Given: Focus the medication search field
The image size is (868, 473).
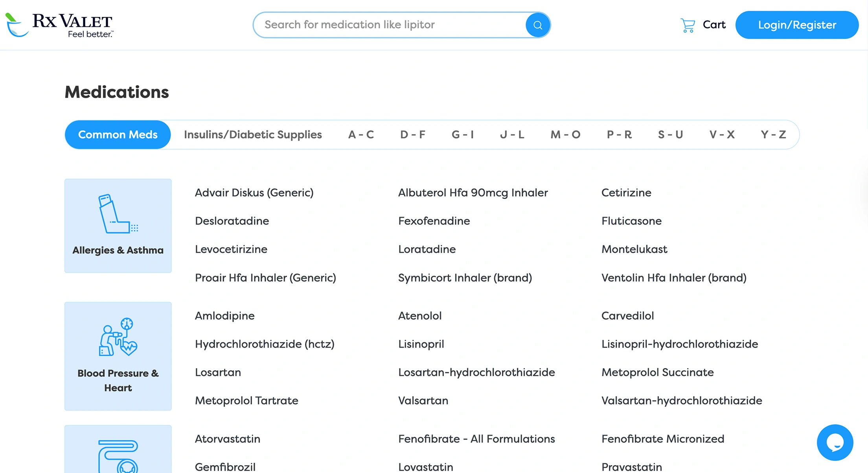Looking at the screenshot, I should pyautogui.click(x=393, y=25).
